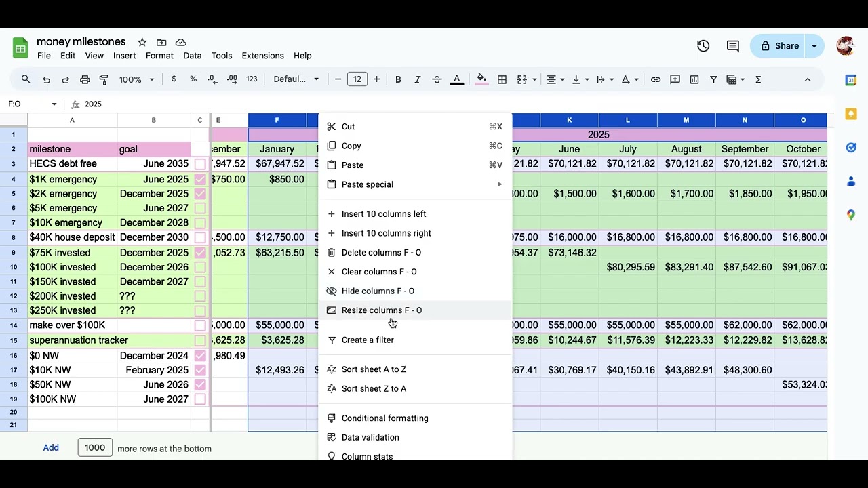This screenshot has height=488, width=868.
Task: Open the fill color picker
Action: click(x=481, y=79)
